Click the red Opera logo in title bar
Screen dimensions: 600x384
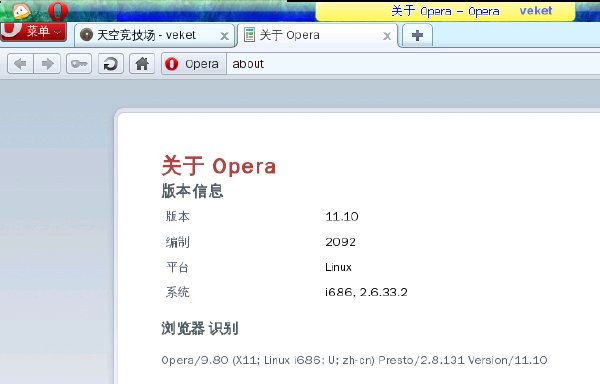click(58, 11)
